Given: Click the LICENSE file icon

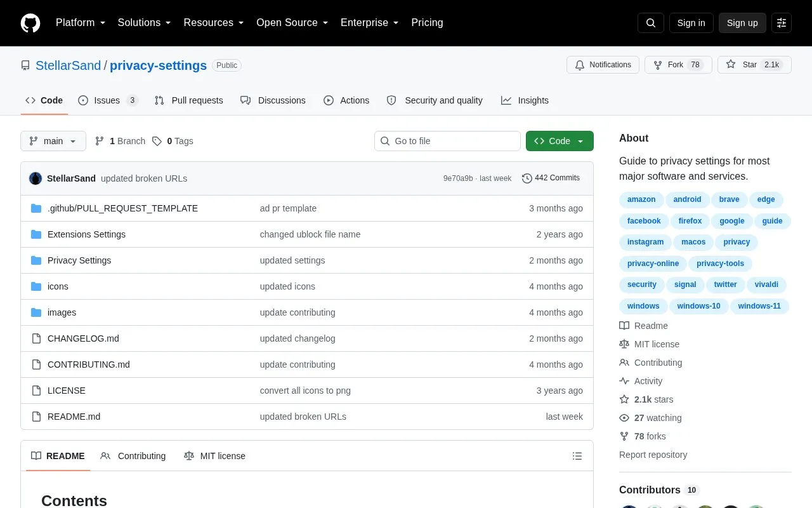Looking at the screenshot, I should [36, 391].
